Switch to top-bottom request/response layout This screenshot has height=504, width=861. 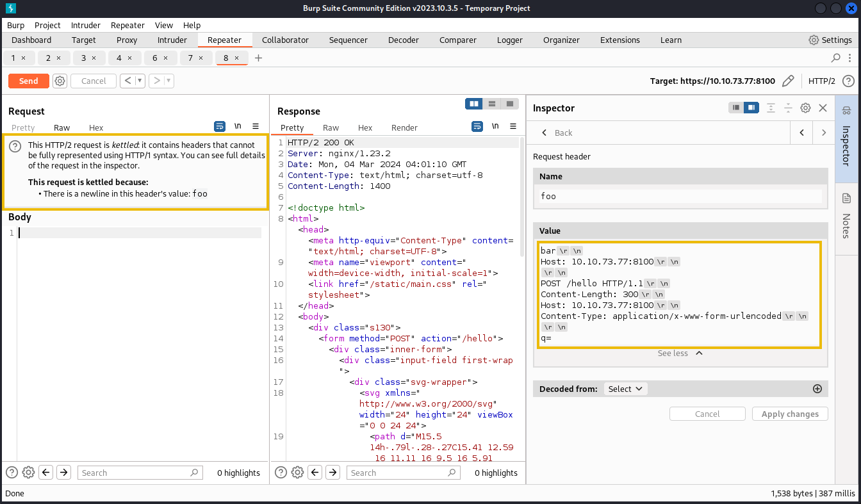(492, 104)
